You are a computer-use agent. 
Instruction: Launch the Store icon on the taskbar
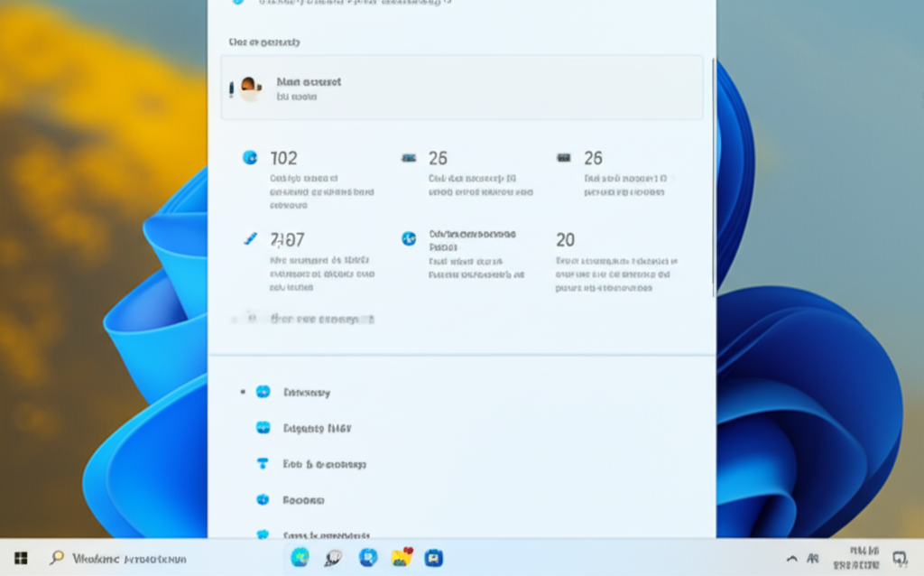[x=434, y=558]
